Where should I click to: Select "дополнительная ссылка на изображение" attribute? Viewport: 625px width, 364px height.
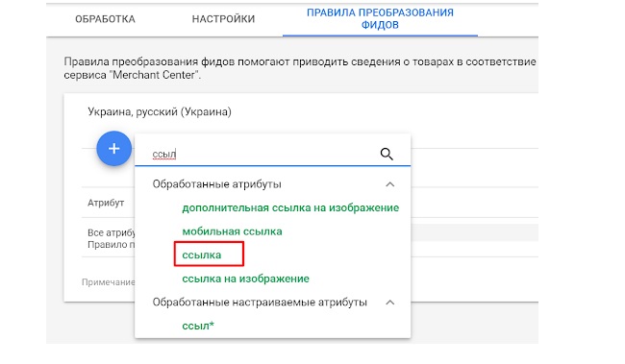click(x=290, y=207)
